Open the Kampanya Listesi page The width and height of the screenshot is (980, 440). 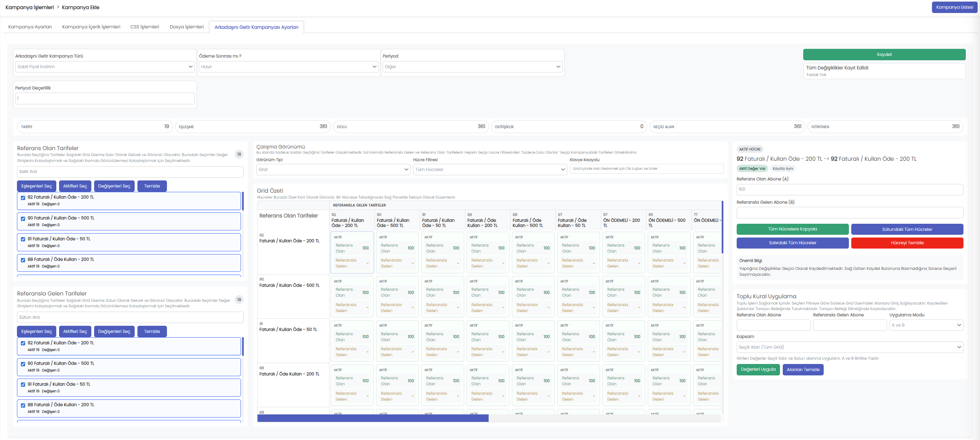click(x=954, y=7)
